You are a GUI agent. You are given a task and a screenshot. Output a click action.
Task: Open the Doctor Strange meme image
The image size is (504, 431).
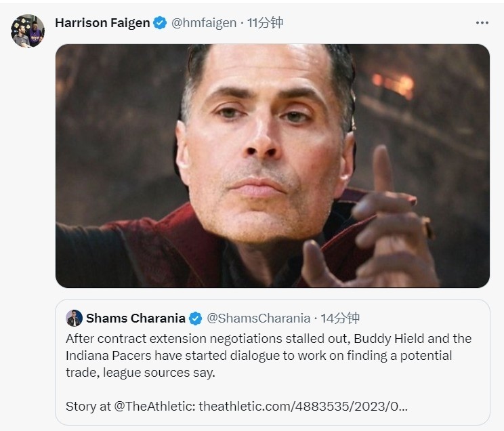(x=272, y=166)
